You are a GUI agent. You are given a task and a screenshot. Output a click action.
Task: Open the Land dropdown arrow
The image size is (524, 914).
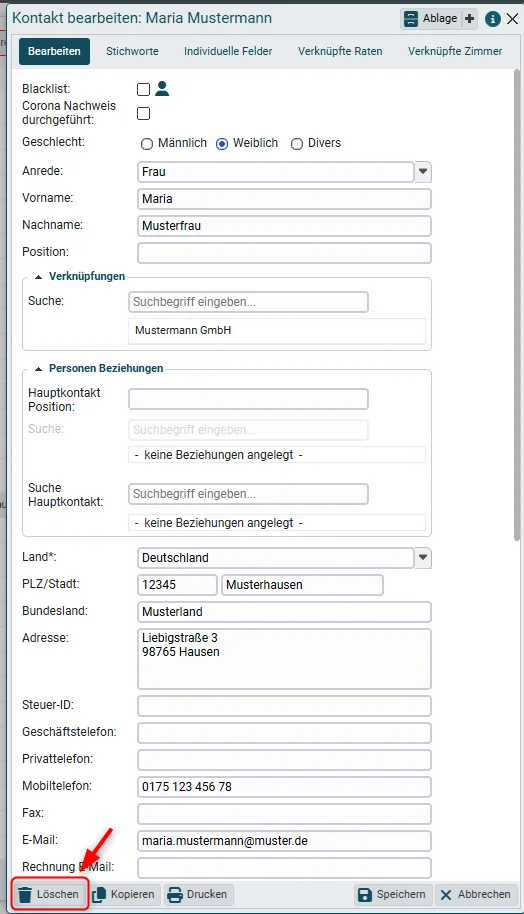click(423, 558)
